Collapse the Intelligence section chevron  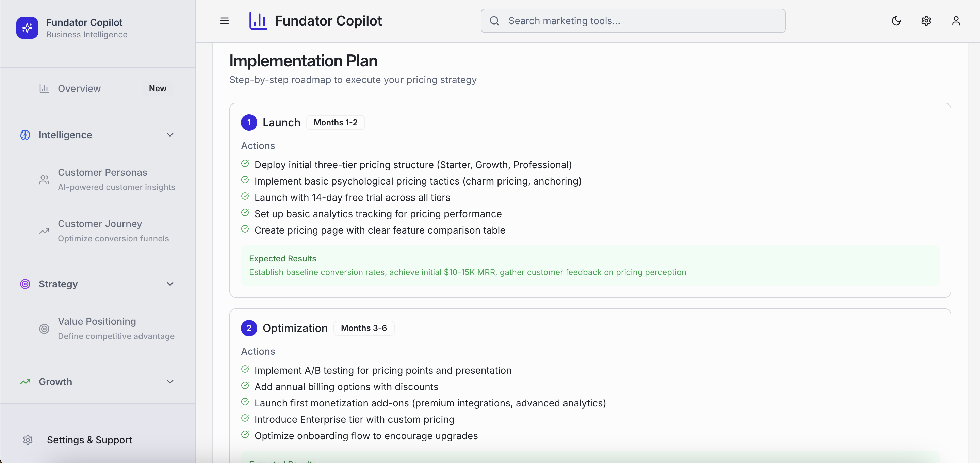tap(170, 135)
